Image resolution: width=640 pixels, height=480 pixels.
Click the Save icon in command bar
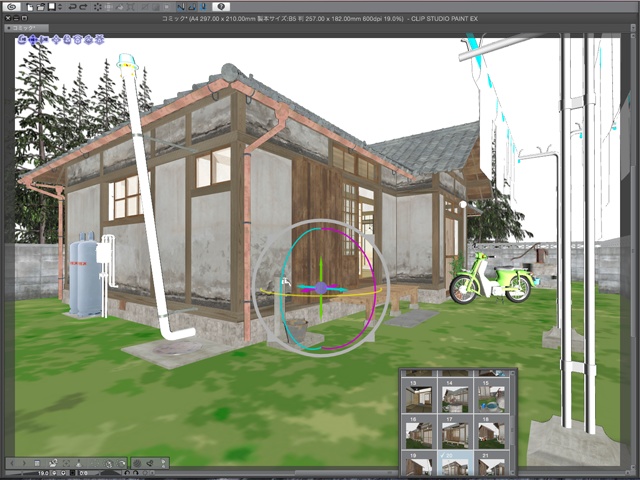point(52,7)
